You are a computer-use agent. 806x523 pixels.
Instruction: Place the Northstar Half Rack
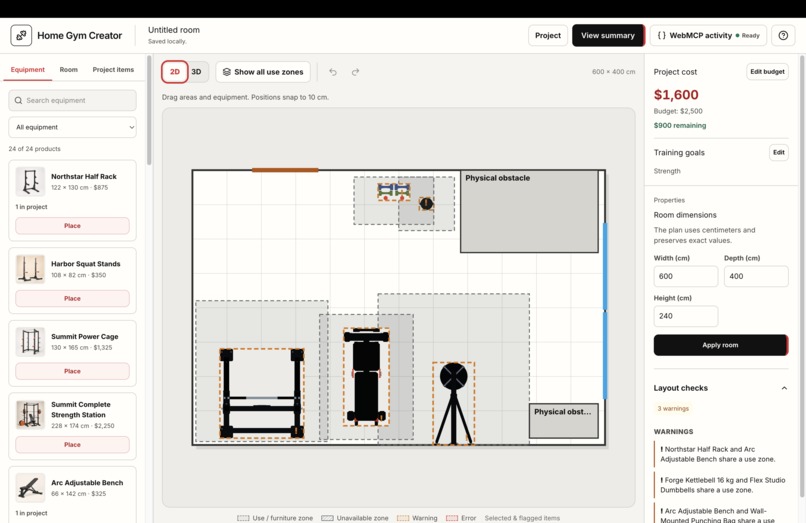(x=72, y=226)
